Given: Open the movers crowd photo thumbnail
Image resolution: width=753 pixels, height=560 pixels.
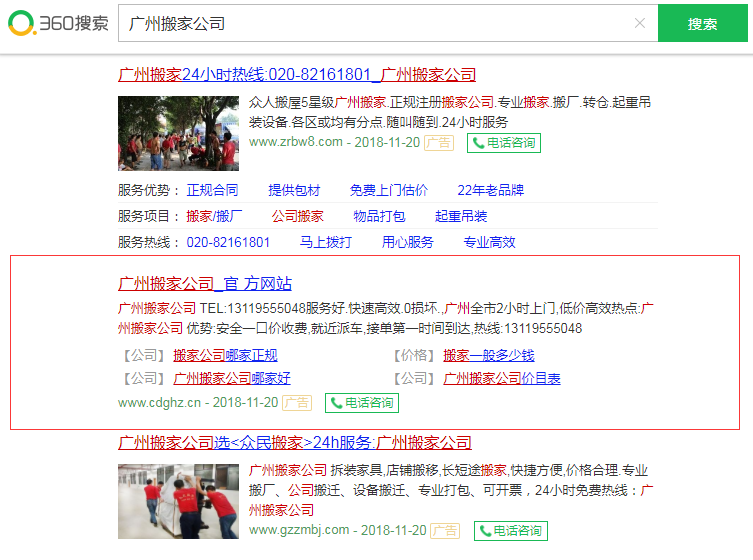Looking at the screenshot, I should pyautogui.click(x=178, y=133).
